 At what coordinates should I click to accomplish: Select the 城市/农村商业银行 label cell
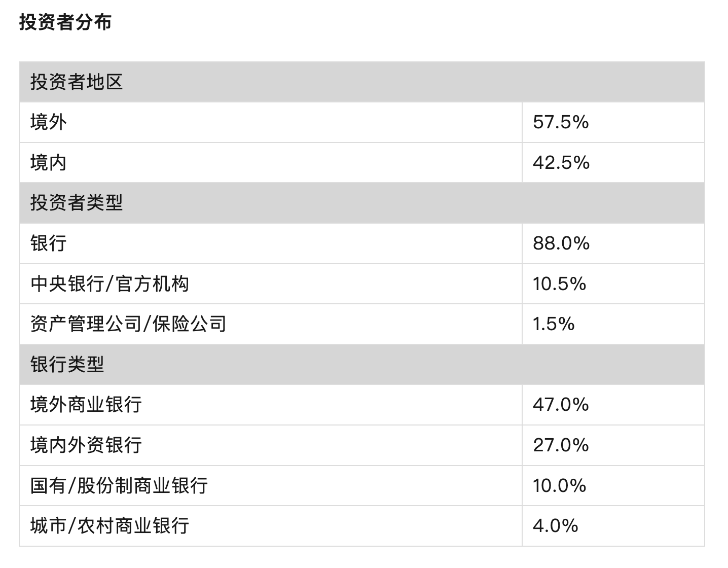click(x=110, y=526)
